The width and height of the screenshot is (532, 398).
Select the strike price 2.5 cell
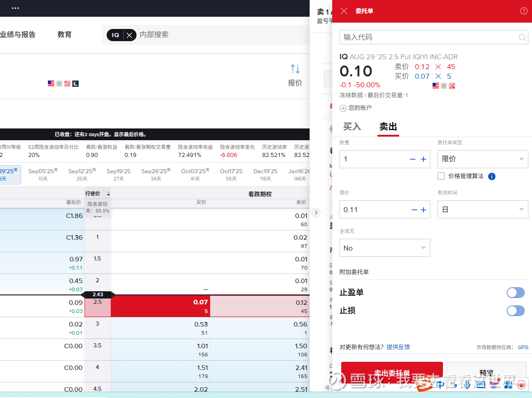(x=98, y=306)
